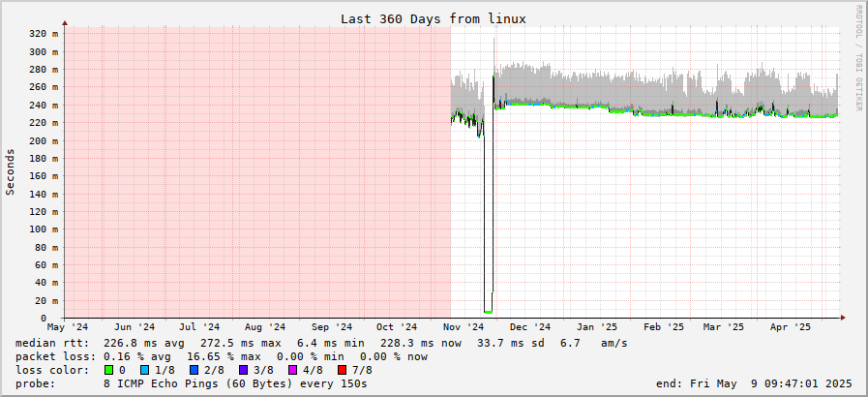Screen dimensions: 868x397
Task: Click the graph title 'Last 360 Days from linux'
Action: pos(433,18)
